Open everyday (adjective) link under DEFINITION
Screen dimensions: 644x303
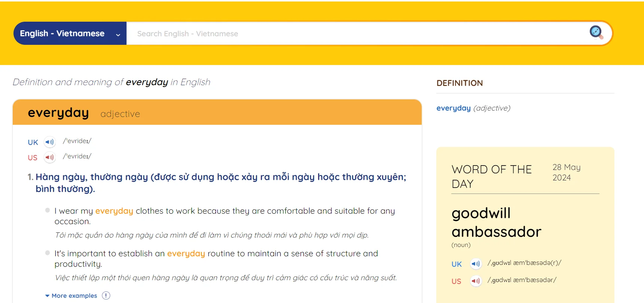[454, 108]
